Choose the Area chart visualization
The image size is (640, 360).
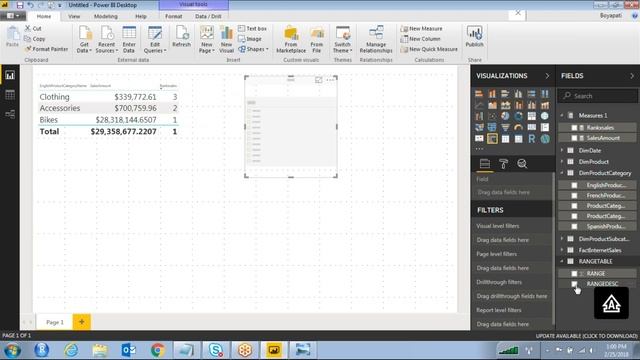point(492,105)
